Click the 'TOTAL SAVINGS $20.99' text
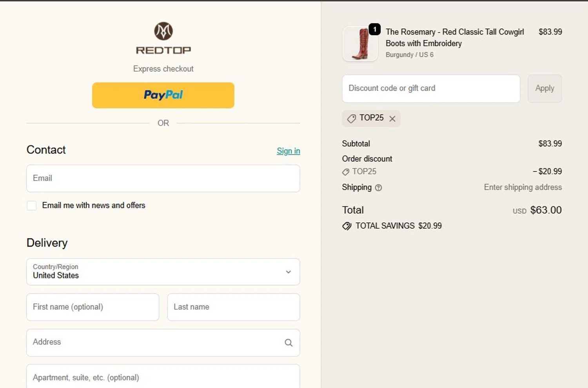 click(x=398, y=226)
